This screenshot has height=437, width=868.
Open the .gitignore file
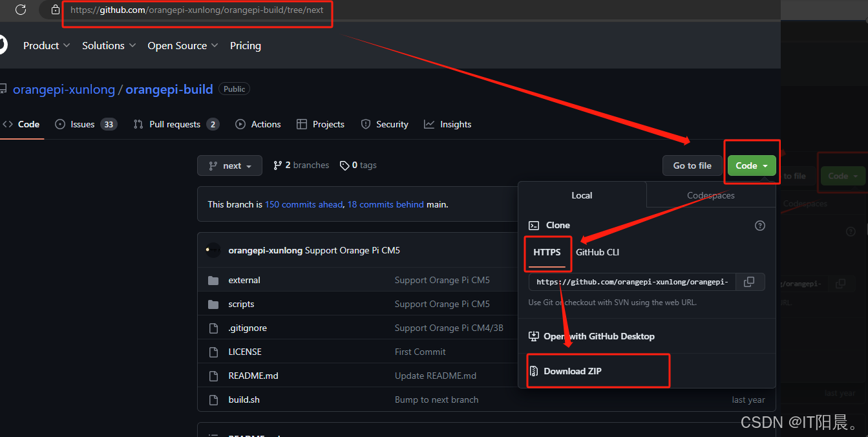pos(248,328)
